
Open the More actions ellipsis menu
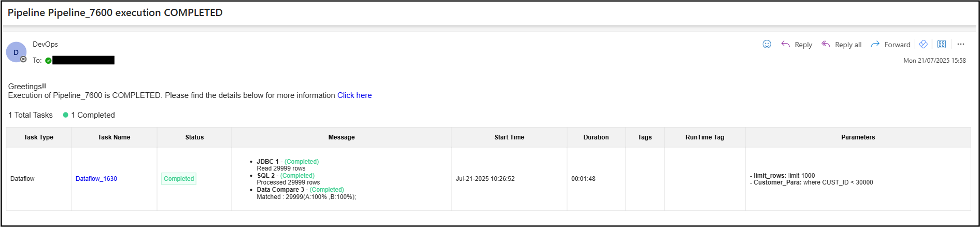coord(961,45)
